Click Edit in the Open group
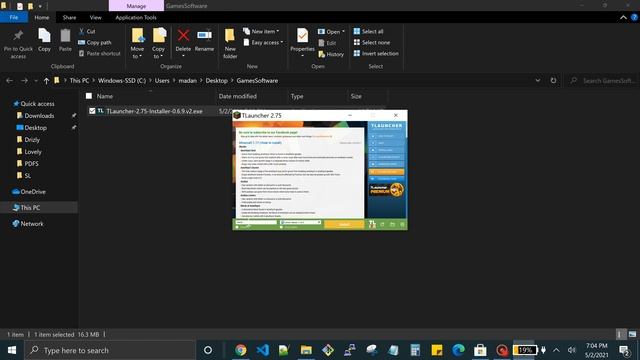 (327, 43)
